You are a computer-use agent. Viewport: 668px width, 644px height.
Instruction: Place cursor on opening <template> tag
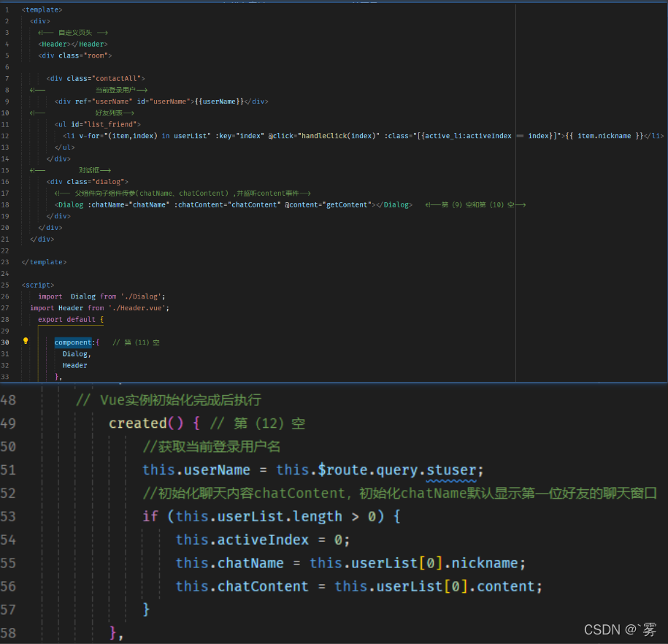click(x=42, y=9)
